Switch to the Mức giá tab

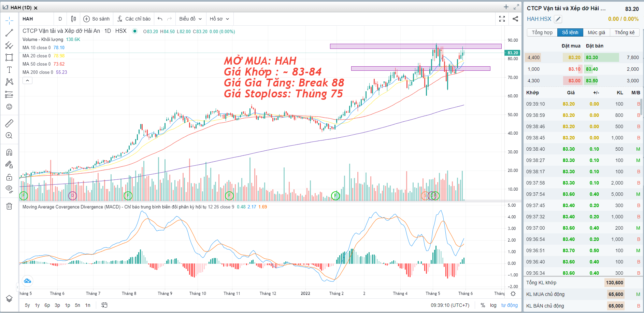click(x=596, y=32)
